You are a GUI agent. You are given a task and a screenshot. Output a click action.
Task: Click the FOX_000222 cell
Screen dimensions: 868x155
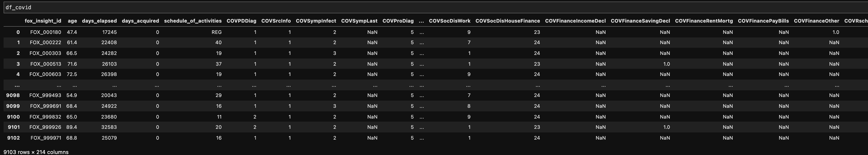click(x=45, y=42)
